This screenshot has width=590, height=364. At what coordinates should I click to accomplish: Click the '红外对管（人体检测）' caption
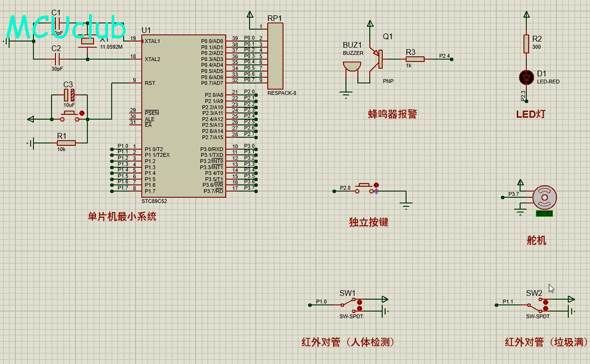tap(348, 342)
